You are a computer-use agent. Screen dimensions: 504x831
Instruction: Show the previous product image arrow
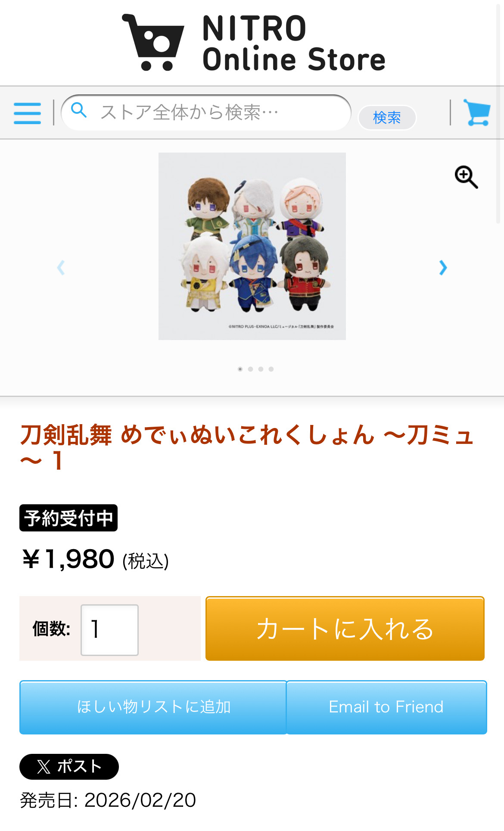click(x=61, y=268)
